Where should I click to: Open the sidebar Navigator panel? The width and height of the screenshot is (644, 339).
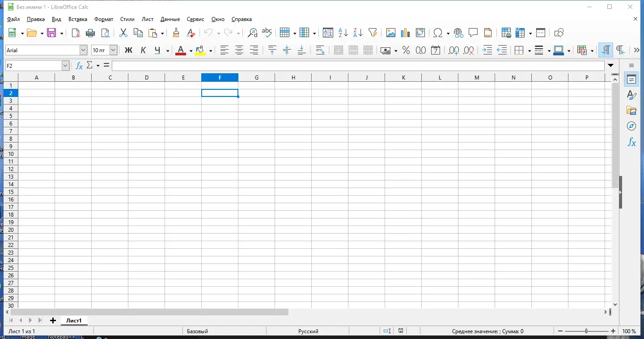coord(631,126)
